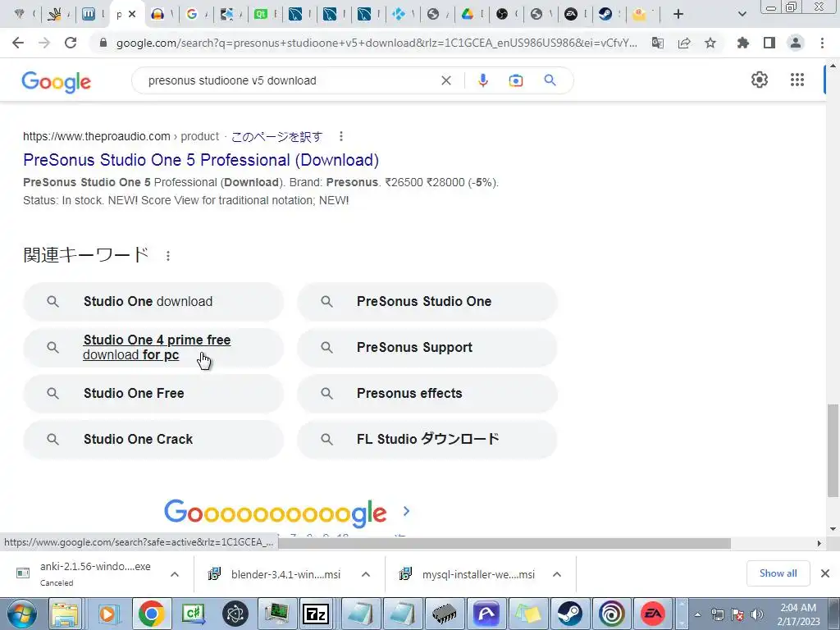The height and width of the screenshot is (630, 840).
Task: Open volume control in system tray
Action: point(757,614)
